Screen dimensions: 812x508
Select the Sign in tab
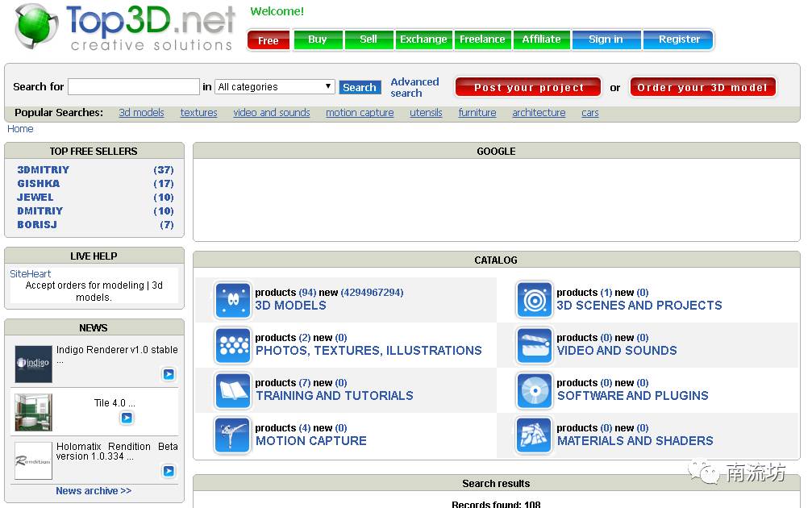(x=606, y=40)
